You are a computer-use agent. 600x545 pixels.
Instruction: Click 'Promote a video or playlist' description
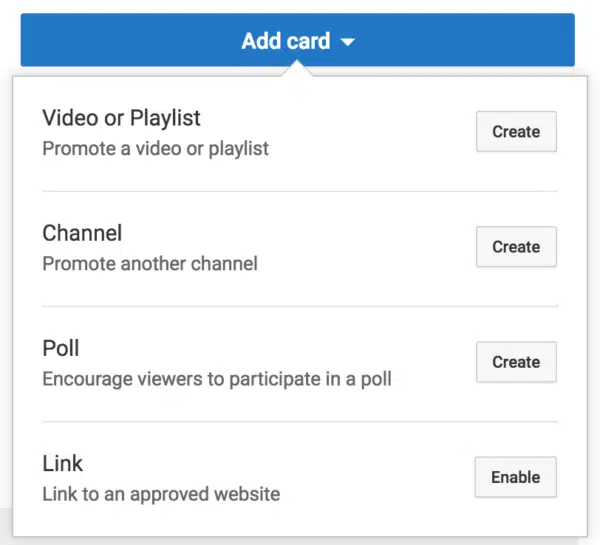155,150
